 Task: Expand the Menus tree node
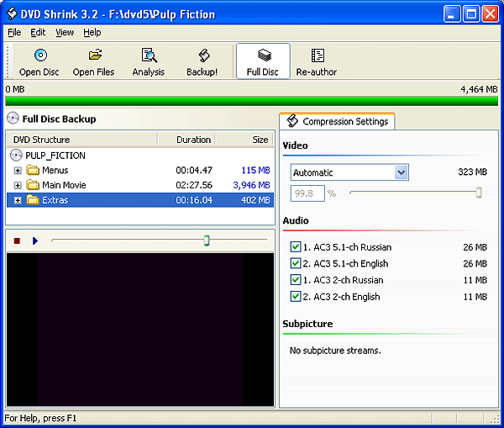[x=18, y=170]
